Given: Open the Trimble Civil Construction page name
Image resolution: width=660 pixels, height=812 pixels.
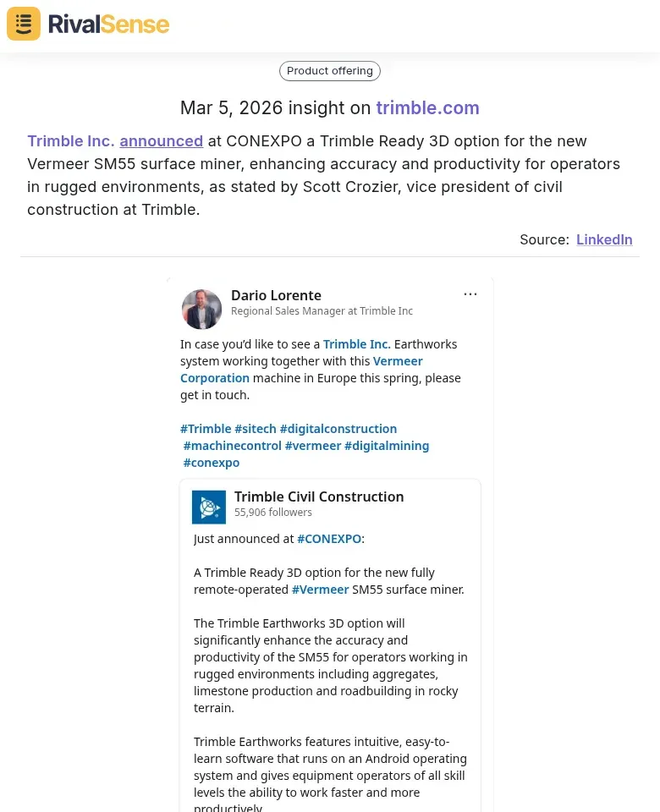Looking at the screenshot, I should tap(319, 497).
